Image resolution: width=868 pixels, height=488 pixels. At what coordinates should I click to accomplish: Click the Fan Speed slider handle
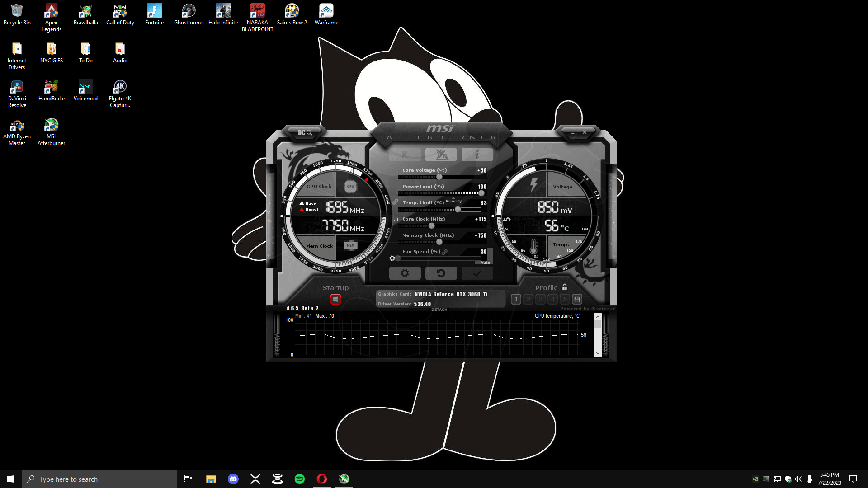tap(398, 258)
